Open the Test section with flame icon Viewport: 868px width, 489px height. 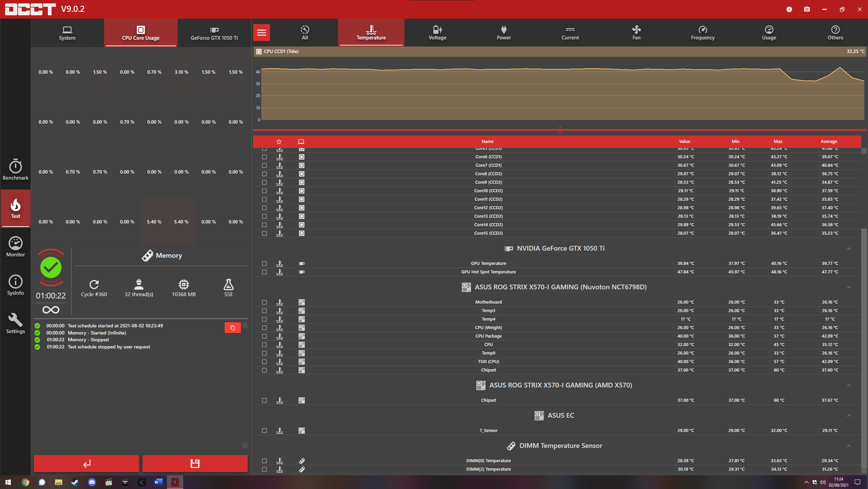tap(15, 208)
